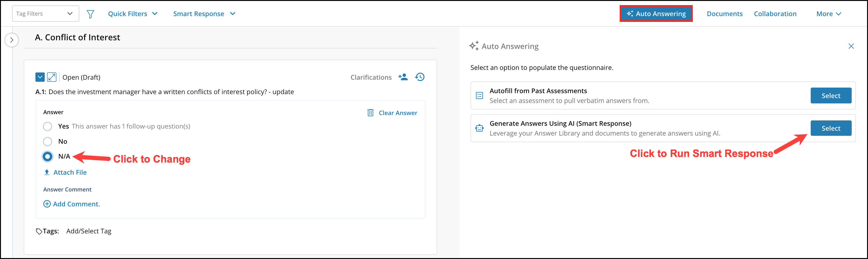This screenshot has height=259, width=868.
Task: Select the N/A radio option
Action: 48,156
